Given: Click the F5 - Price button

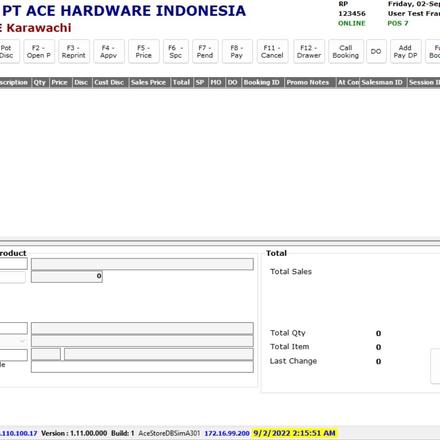Looking at the screenshot, I should pyautogui.click(x=144, y=52).
